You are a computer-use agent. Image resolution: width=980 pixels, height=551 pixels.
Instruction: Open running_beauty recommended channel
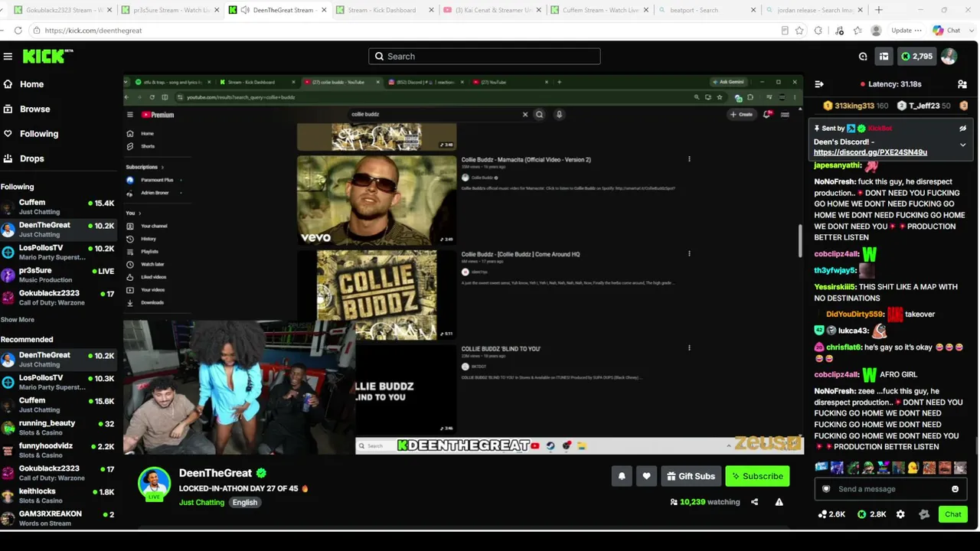[x=57, y=428]
